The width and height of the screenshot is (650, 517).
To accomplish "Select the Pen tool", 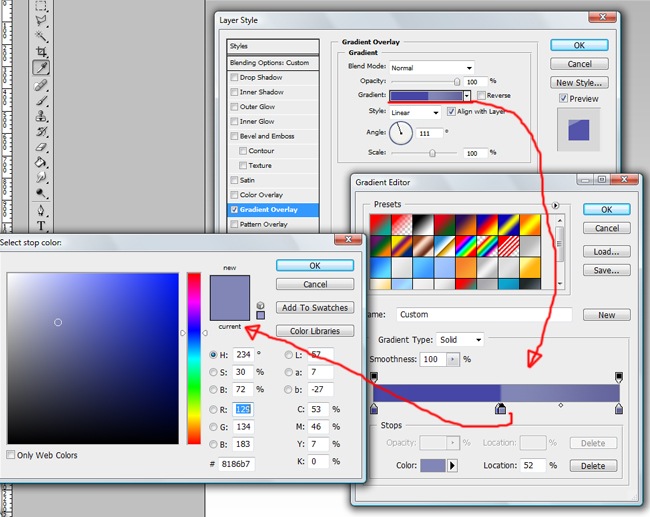I will click(42, 211).
